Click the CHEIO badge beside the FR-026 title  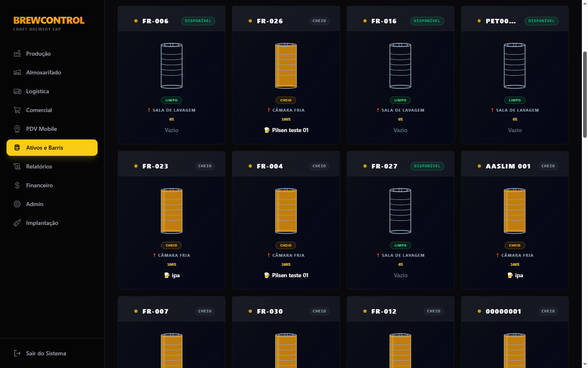(x=319, y=21)
